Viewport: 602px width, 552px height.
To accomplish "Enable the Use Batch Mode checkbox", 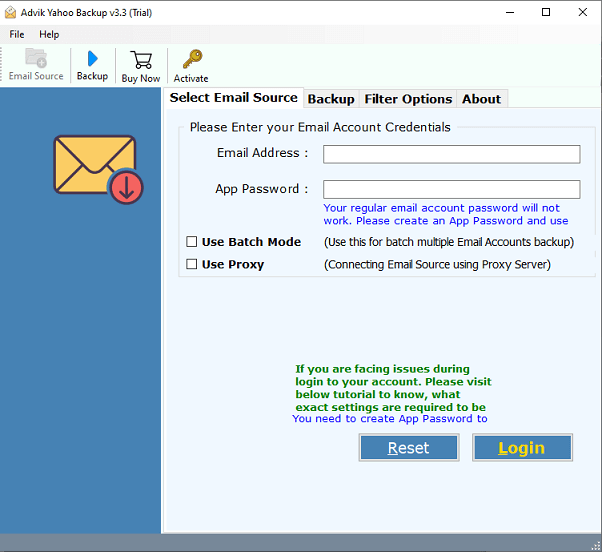I will tap(192, 241).
